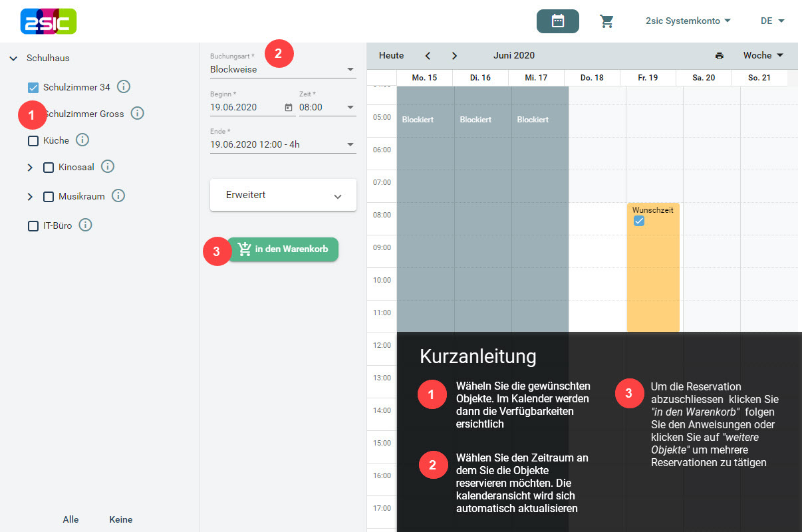Screen dimensions: 802x532
Task: Click the in den Warenkorb button
Action: coord(283,249)
